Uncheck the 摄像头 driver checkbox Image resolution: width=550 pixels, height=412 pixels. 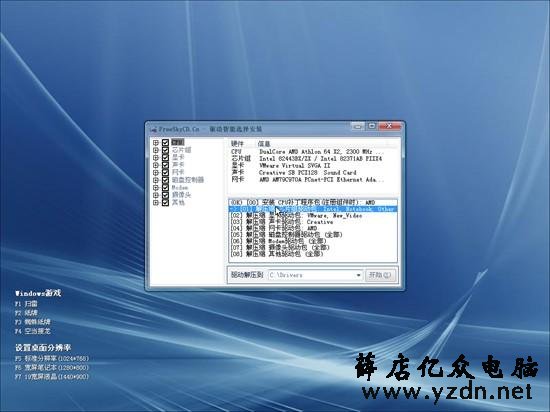pyautogui.click(x=165, y=195)
